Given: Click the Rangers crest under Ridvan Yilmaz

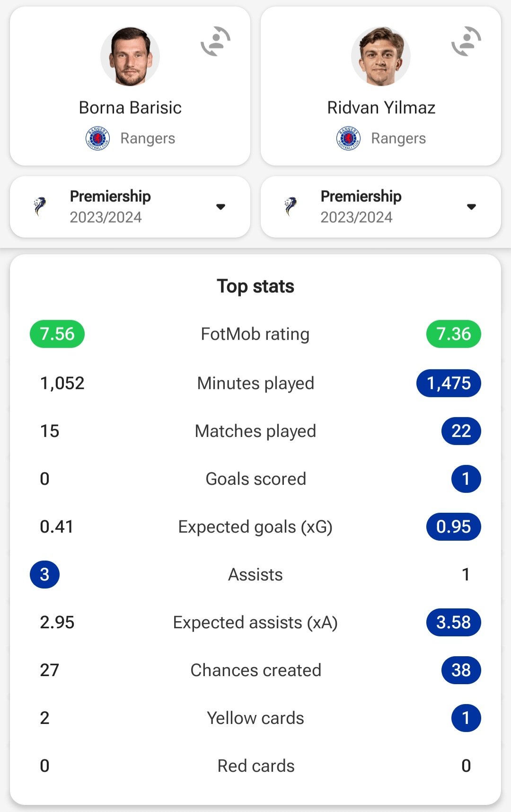Looking at the screenshot, I should tap(348, 138).
